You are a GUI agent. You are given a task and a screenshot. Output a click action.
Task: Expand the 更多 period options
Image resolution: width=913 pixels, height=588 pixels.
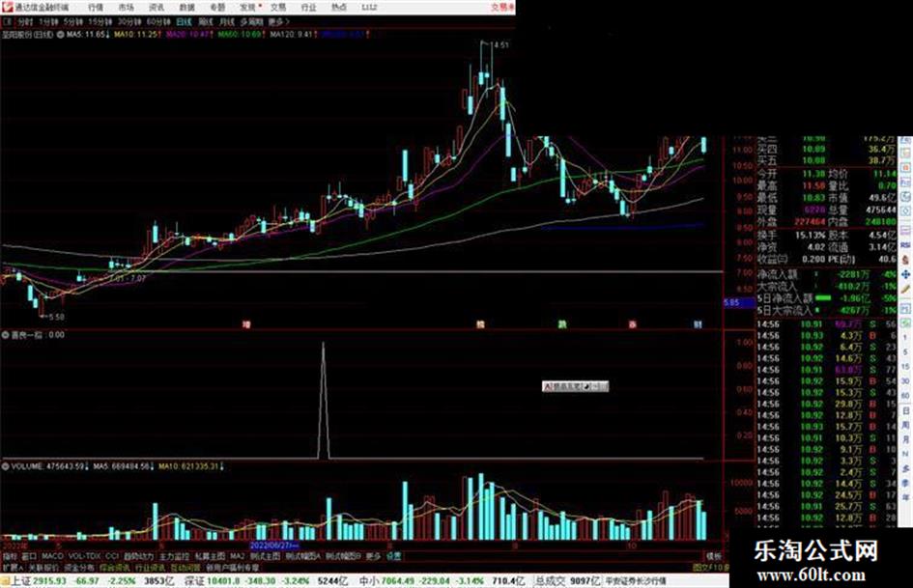(278, 21)
